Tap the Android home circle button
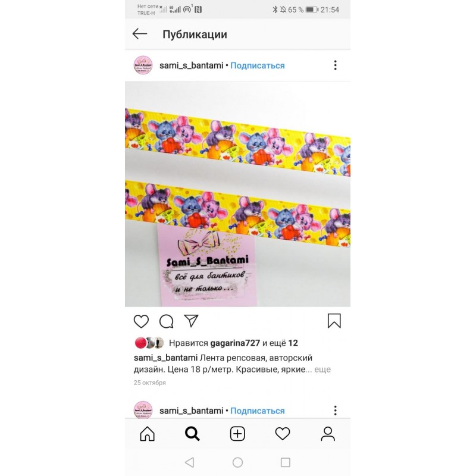Image resolution: width=476 pixels, height=476 pixels. point(237,462)
